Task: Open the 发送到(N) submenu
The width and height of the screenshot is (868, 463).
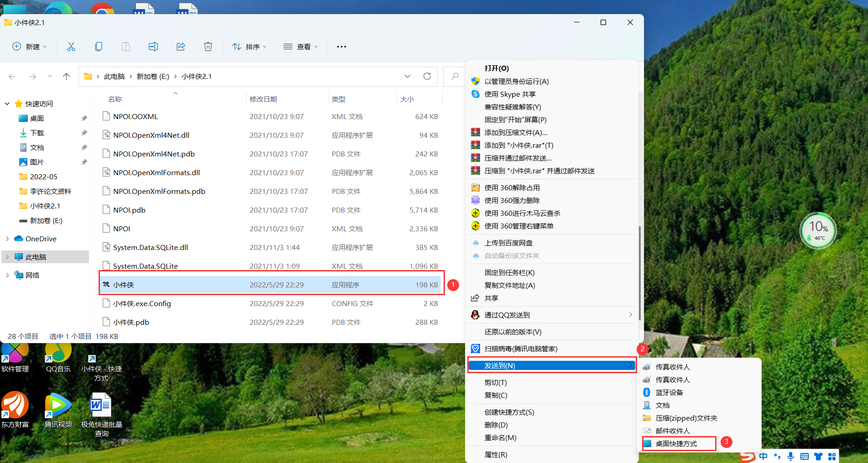Action: (552, 366)
